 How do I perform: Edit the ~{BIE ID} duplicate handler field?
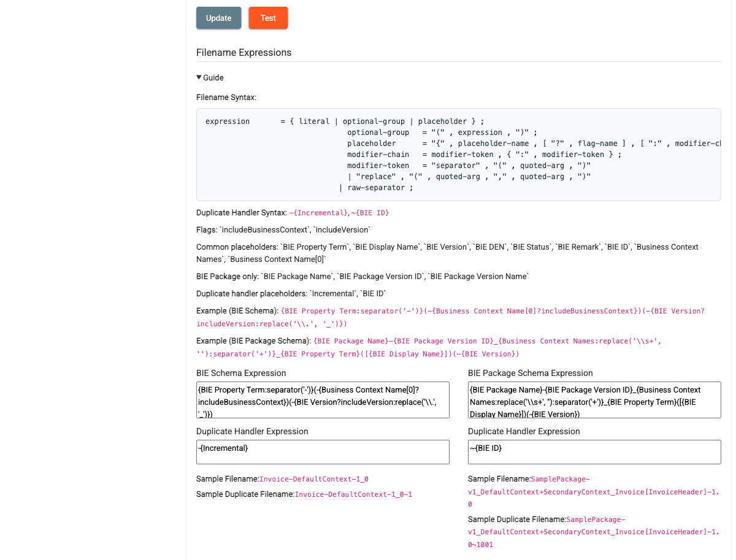[594, 452]
